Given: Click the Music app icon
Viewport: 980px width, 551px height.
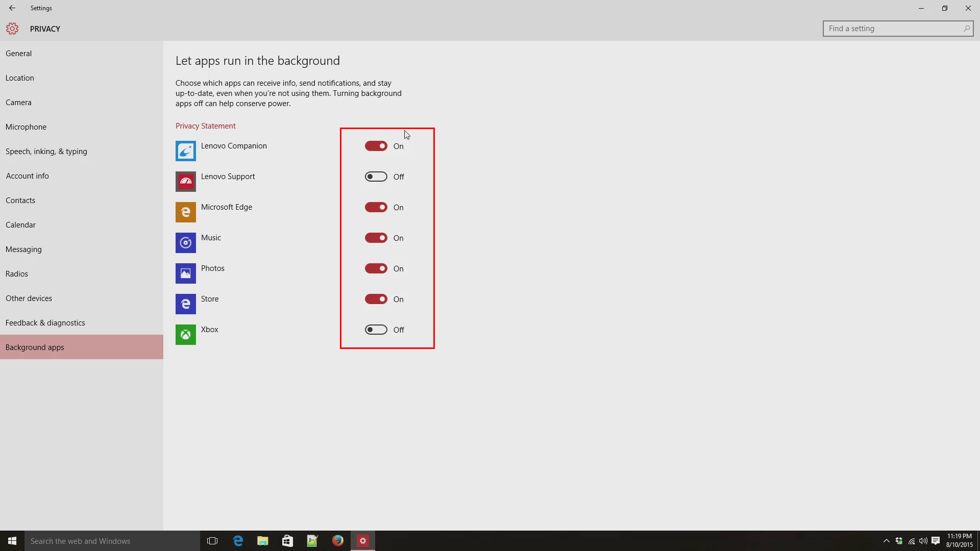Looking at the screenshot, I should click(186, 243).
